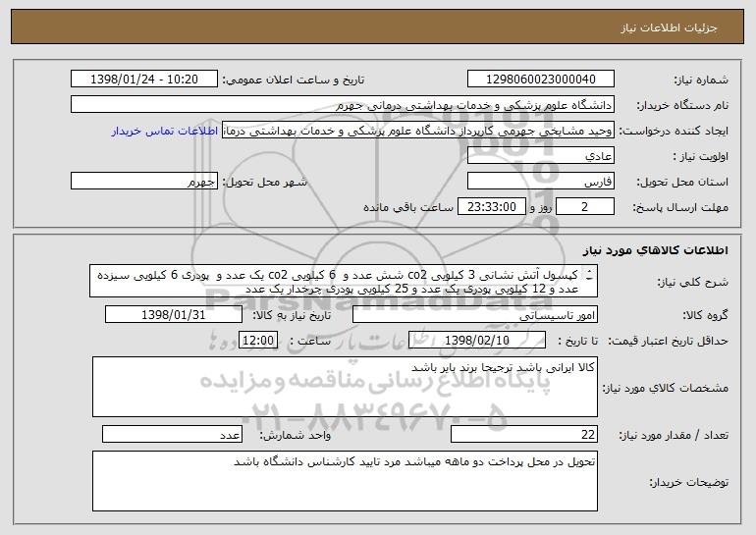Select the buyer organization name field
Screen dimensions: 756x535
point(343,105)
